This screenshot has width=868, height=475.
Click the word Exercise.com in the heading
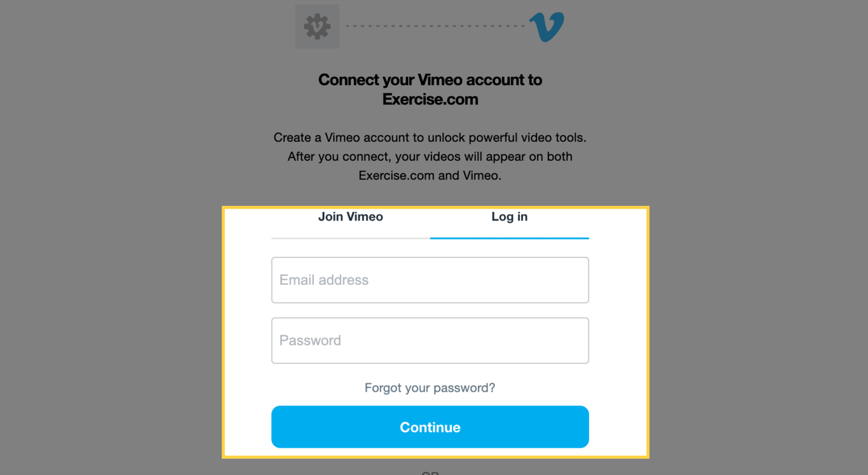(430, 99)
